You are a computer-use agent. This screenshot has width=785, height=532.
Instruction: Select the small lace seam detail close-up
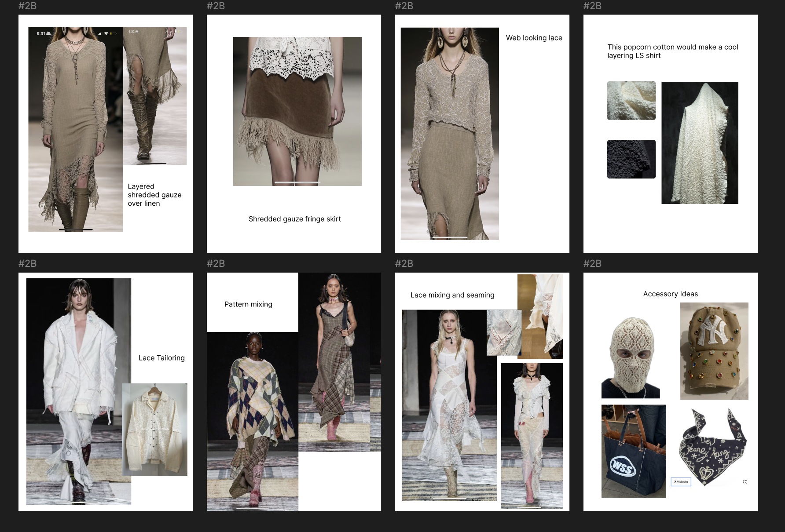(x=504, y=333)
